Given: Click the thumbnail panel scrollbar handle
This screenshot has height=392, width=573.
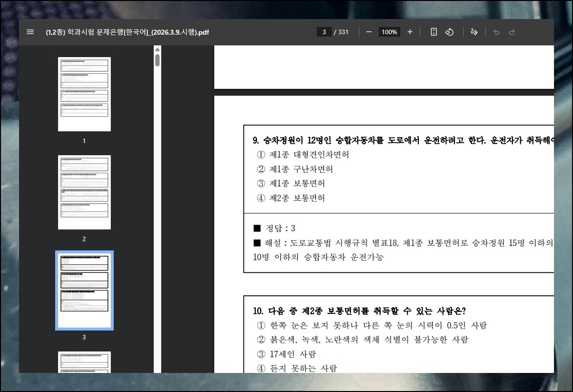Looking at the screenshot, I should click(x=158, y=61).
